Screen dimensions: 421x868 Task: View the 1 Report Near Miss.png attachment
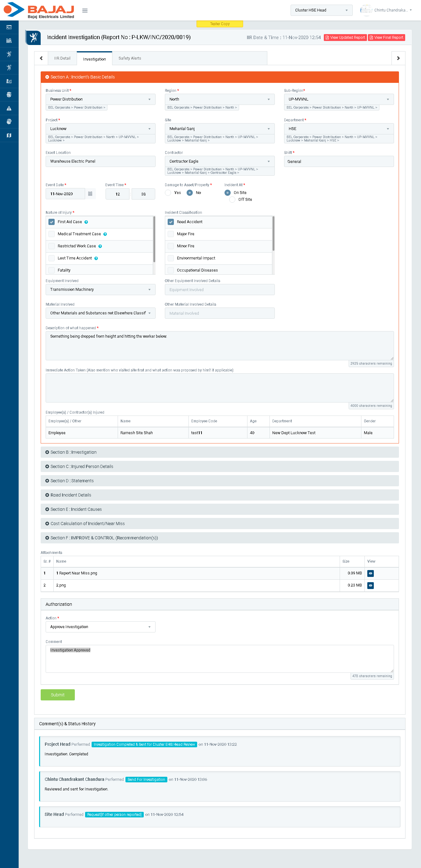pos(370,573)
